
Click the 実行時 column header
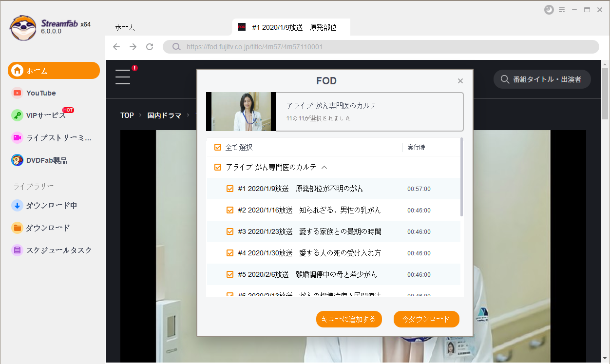click(416, 147)
